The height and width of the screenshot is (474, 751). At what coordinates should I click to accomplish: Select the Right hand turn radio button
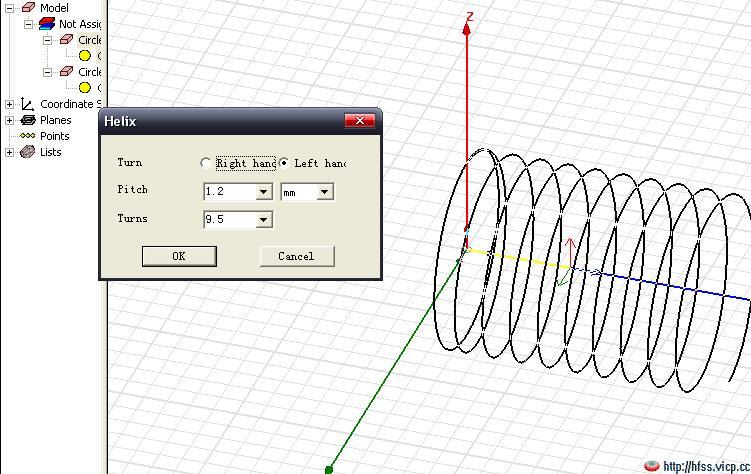click(x=206, y=163)
